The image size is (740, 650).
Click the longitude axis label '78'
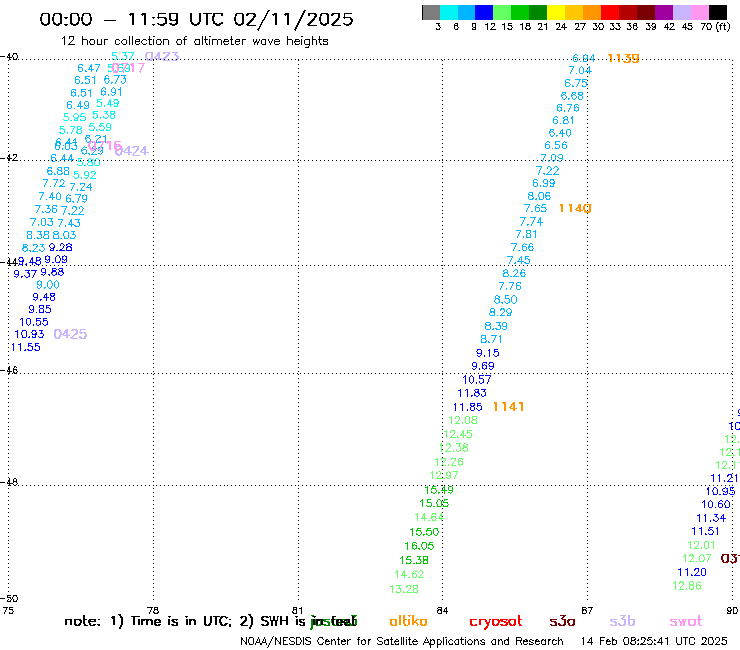point(153,610)
